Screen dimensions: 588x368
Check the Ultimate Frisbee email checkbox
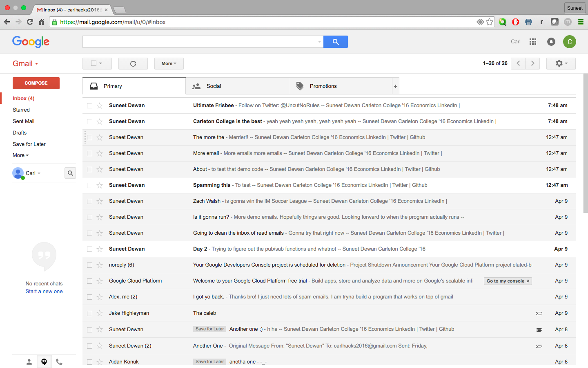90,105
